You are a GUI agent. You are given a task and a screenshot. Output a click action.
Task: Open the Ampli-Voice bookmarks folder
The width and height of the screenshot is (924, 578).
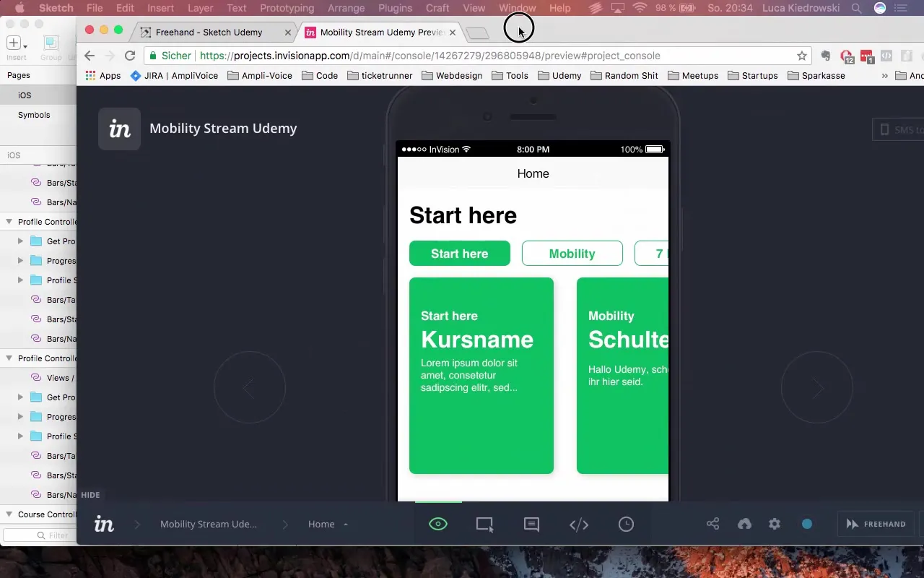[x=260, y=75]
